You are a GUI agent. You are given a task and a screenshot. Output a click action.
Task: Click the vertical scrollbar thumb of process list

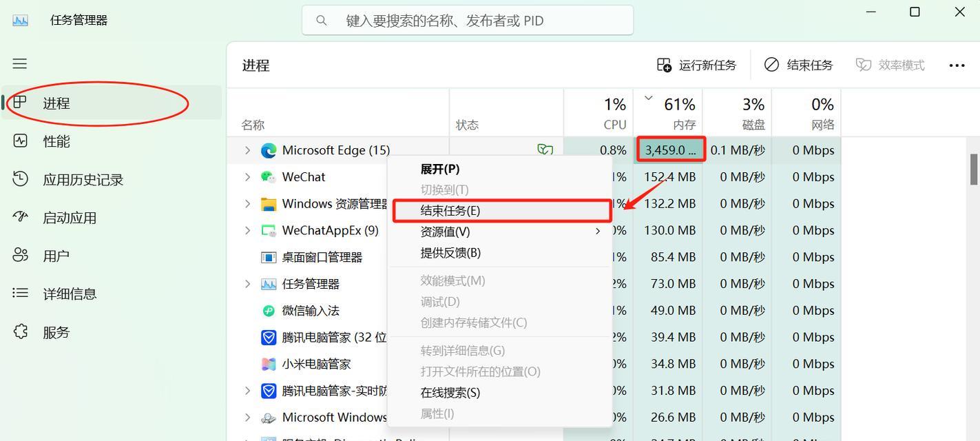974,170
